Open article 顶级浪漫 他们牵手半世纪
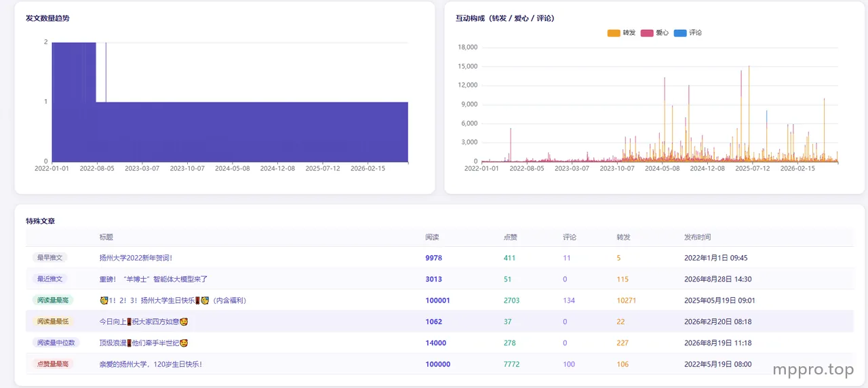This screenshot has height=388, width=868. tap(143, 343)
